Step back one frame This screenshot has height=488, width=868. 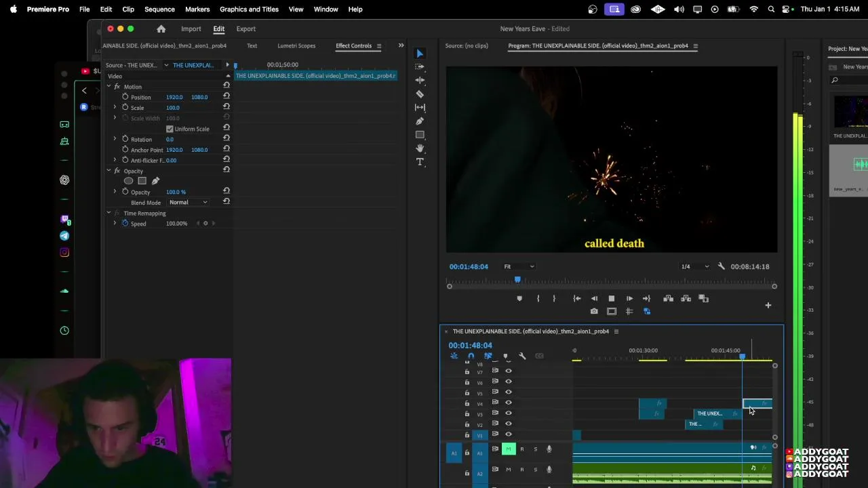point(594,298)
